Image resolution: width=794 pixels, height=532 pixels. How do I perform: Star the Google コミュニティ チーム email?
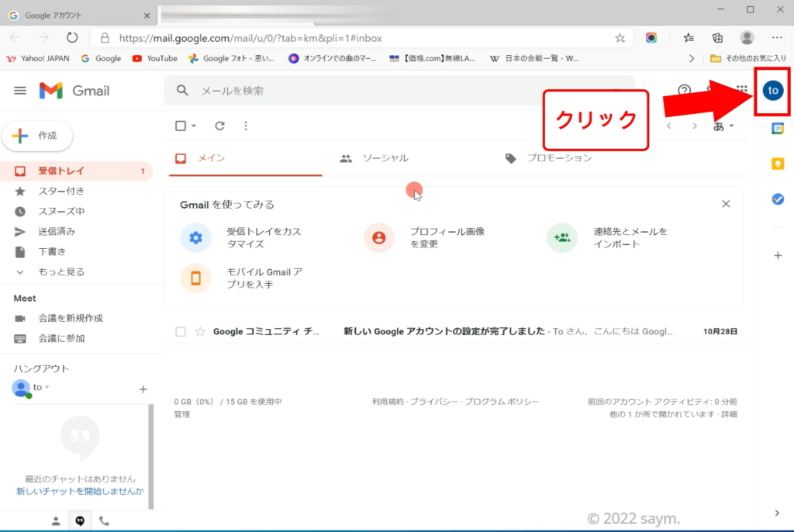click(x=200, y=332)
